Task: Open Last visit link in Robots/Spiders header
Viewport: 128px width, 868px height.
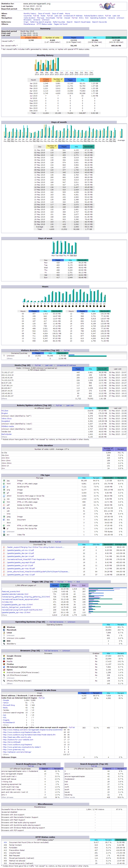Action: 70,405
